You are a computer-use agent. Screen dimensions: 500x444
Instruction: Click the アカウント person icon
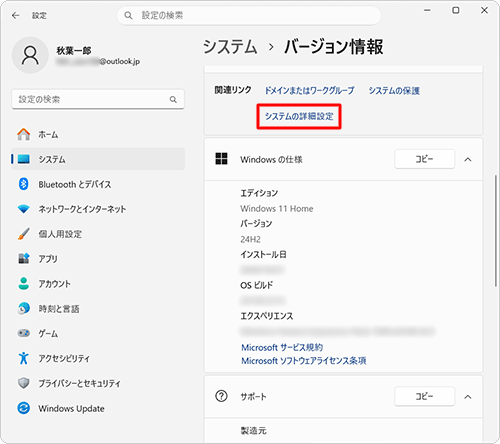[24, 284]
